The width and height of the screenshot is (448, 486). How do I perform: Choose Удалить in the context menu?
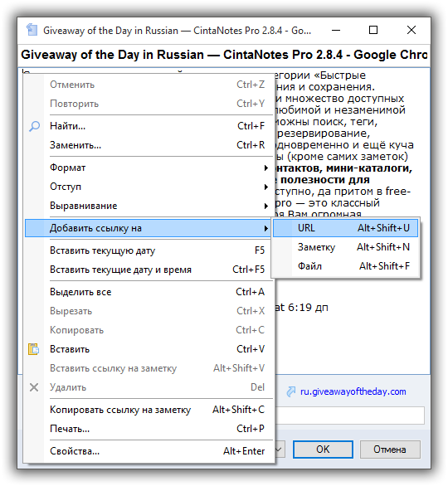[149, 387]
